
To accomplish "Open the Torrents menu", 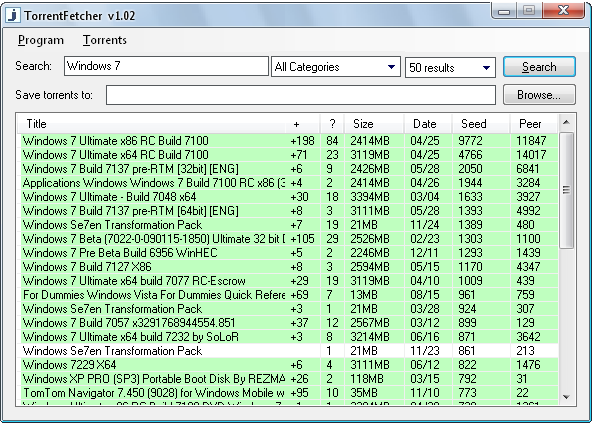I will pos(105,40).
